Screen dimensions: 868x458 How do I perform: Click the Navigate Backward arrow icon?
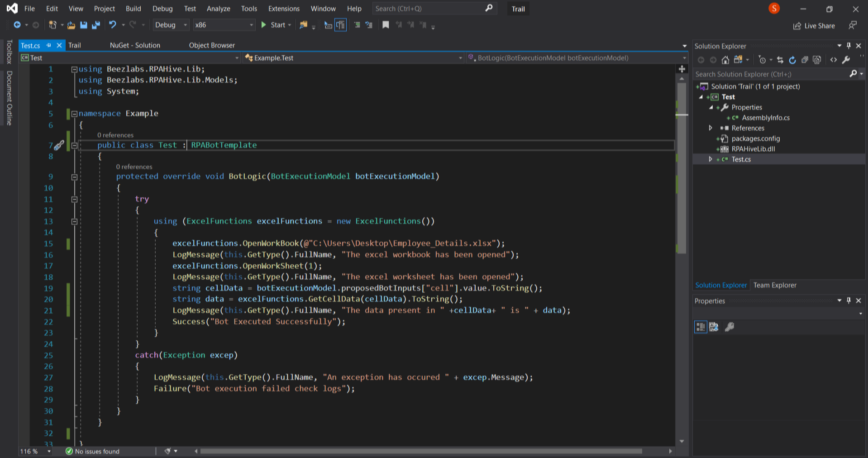click(17, 25)
